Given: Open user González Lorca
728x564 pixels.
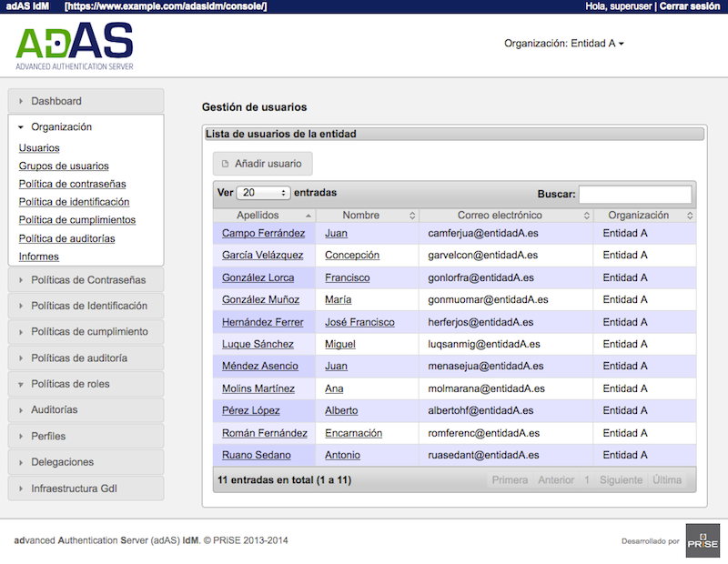Looking at the screenshot, I should pos(258,277).
